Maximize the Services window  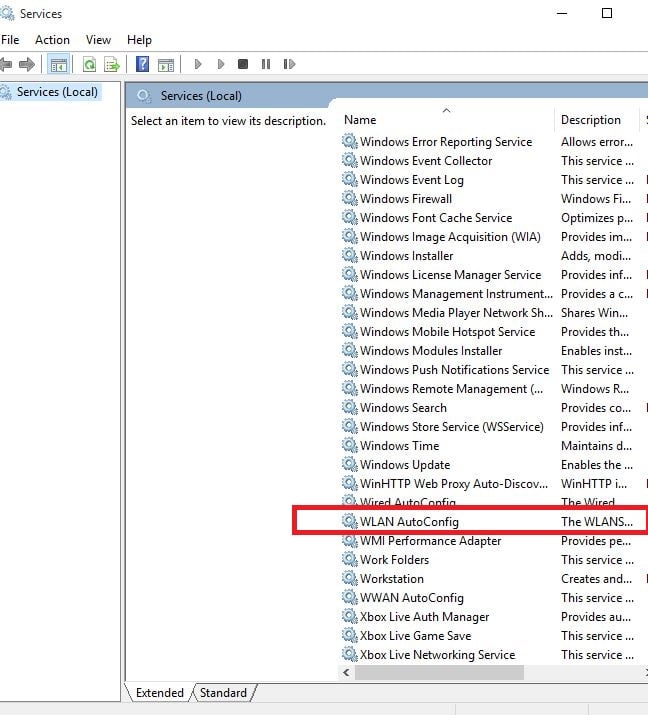coord(607,13)
